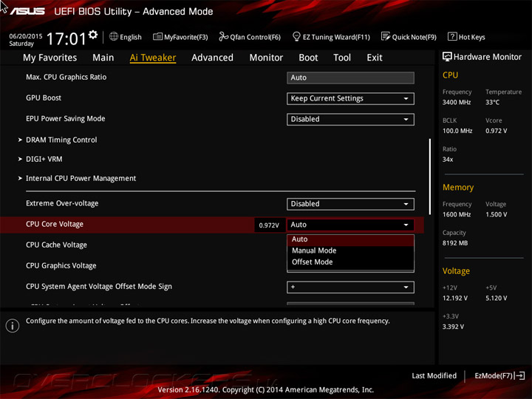Select the CPU Cache Voltage row
This screenshot has width=532, height=399.
pyautogui.click(x=56, y=245)
